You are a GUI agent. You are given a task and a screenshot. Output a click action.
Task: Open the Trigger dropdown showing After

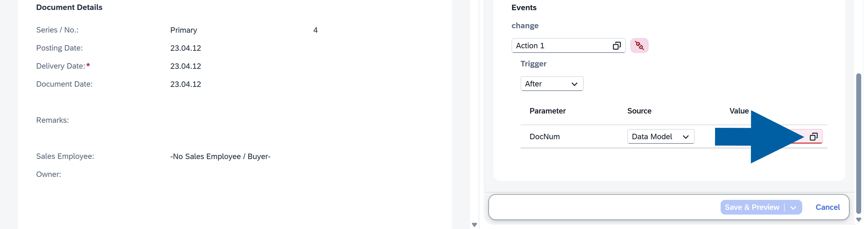pyautogui.click(x=551, y=83)
